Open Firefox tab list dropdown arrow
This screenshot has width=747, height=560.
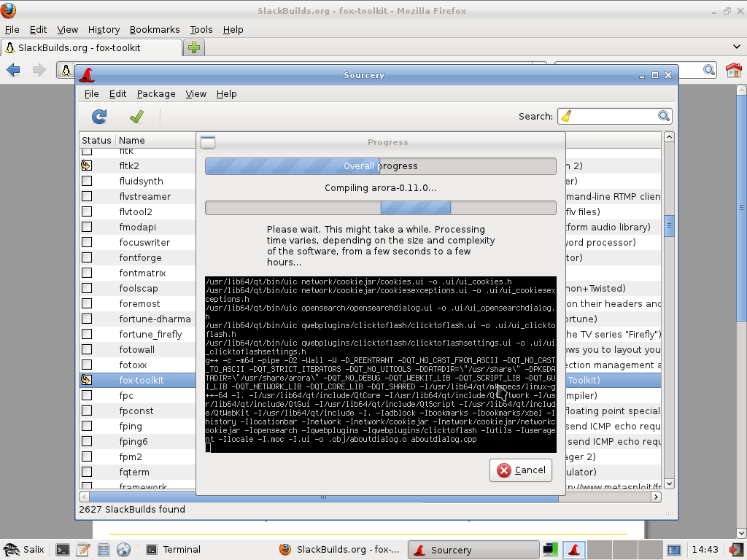pos(737,47)
